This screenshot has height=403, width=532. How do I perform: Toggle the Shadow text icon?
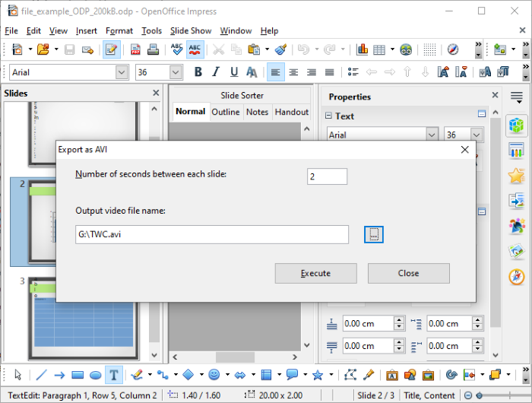tap(252, 72)
